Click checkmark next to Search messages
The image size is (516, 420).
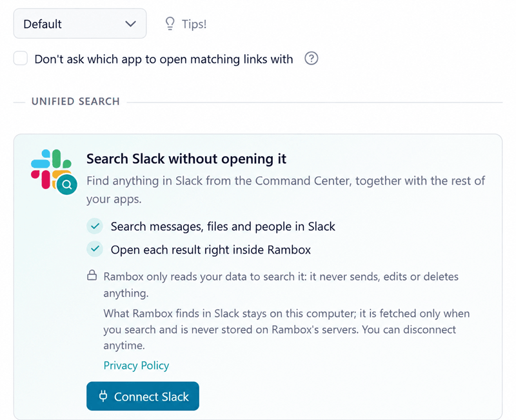pos(95,226)
